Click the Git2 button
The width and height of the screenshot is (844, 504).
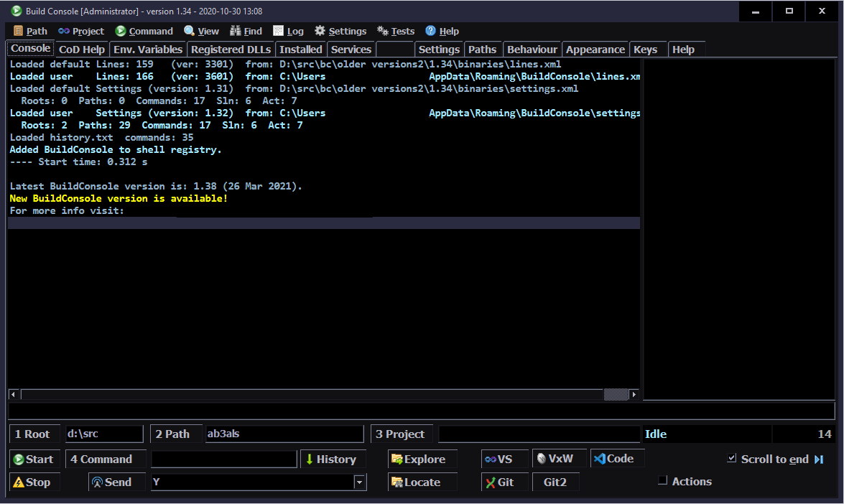click(x=555, y=482)
